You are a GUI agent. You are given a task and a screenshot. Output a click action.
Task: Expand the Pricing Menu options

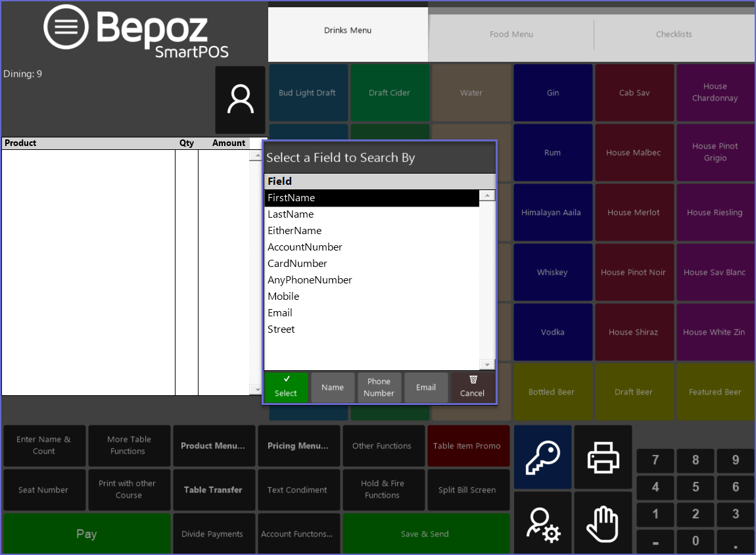tap(298, 446)
